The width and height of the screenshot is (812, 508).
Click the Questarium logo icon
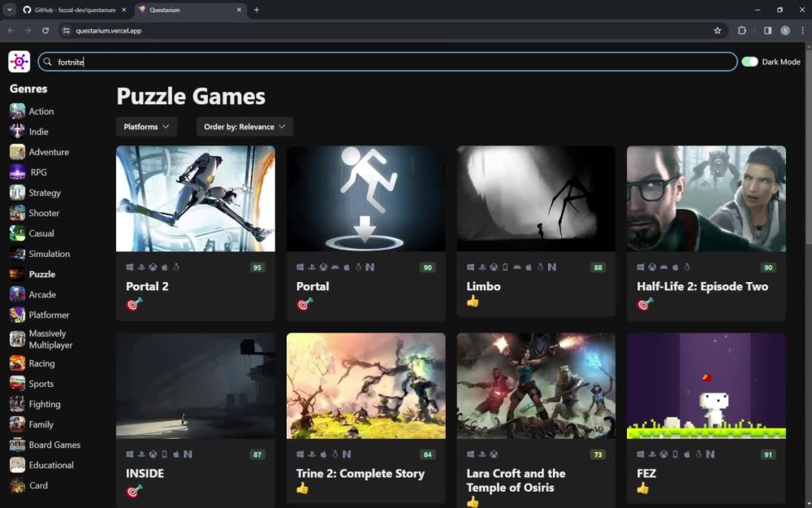click(x=19, y=62)
